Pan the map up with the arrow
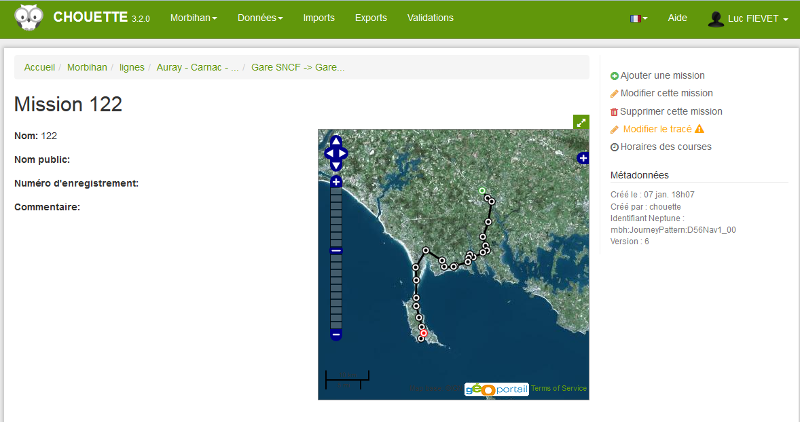The image size is (800, 422). [x=336, y=141]
